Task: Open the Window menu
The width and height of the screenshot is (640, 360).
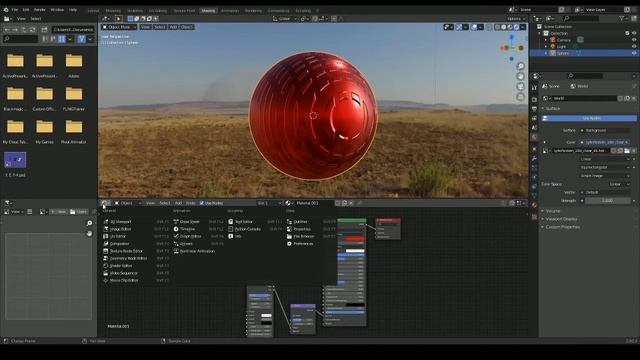Action: point(57,9)
